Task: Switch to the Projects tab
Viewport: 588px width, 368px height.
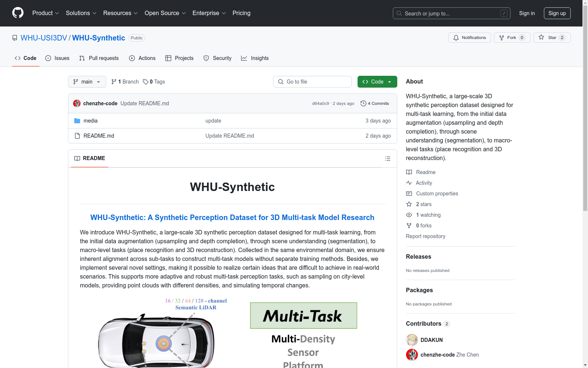Action: [x=179, y=58]
